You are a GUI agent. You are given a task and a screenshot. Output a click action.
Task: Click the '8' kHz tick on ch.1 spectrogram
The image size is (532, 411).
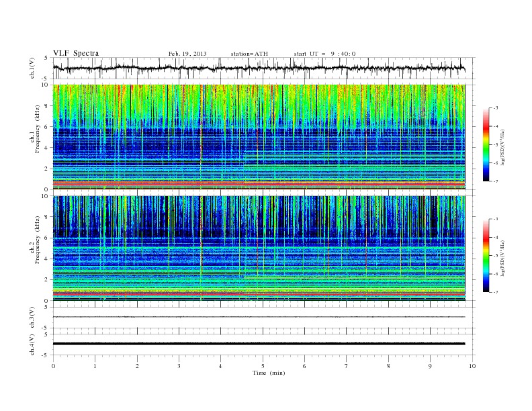click(x=46, y=106)
